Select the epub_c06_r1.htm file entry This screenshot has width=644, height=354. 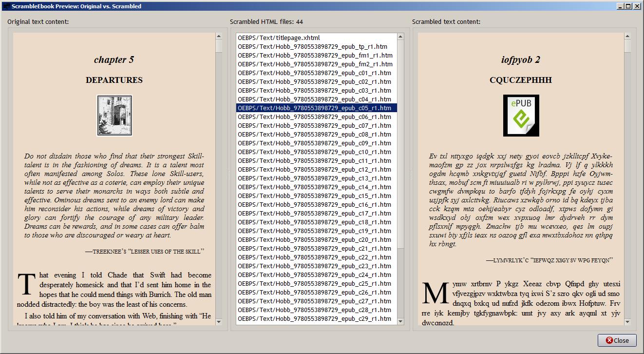pyautogui.click(x=317, y=117)
